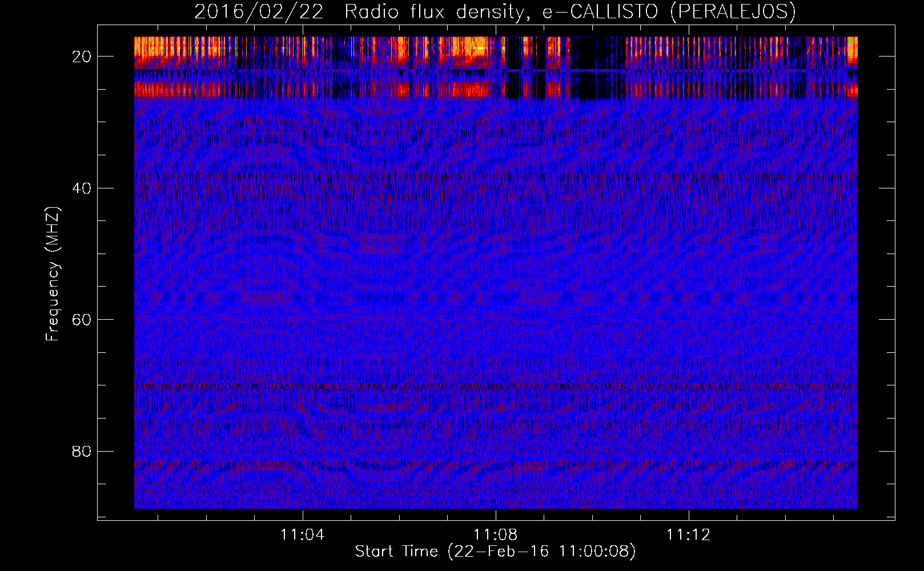Click the 11:08 time tick label
This screenshot has height=571, width=924.
[x=495, y=535]
